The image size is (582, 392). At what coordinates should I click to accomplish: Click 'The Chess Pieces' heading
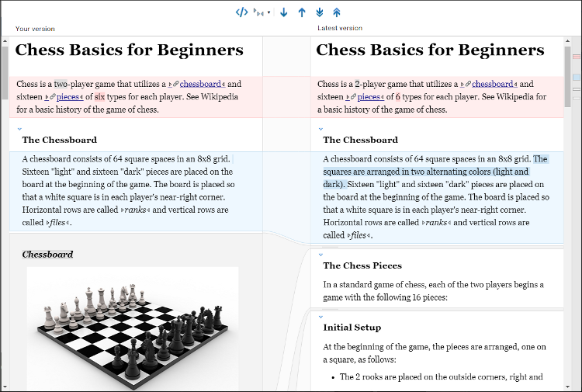[362, 265]
